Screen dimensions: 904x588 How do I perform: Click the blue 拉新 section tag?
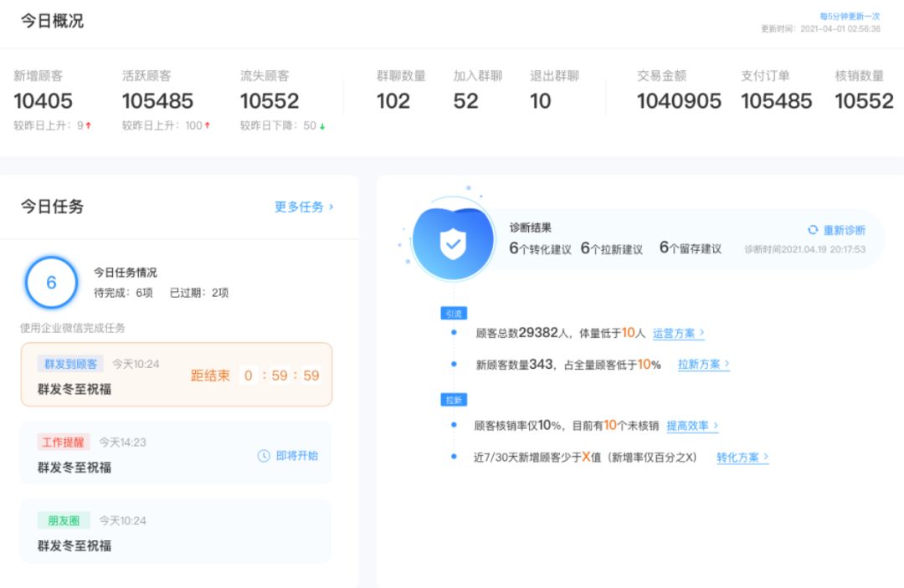click(453, 400)
